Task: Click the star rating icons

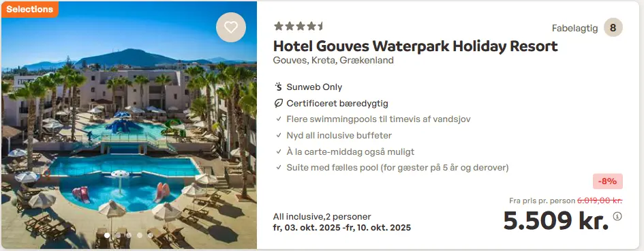Action: point(298,27)
